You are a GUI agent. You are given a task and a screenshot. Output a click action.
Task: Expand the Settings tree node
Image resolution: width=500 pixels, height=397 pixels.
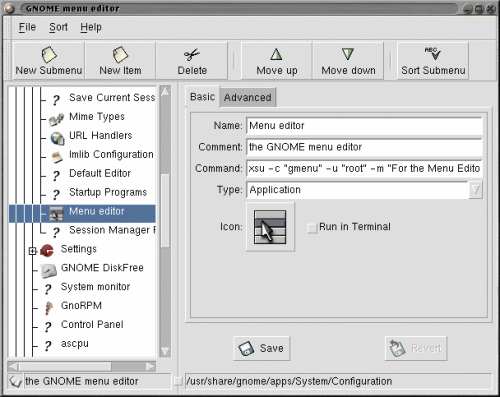click(x=32, y=251)
